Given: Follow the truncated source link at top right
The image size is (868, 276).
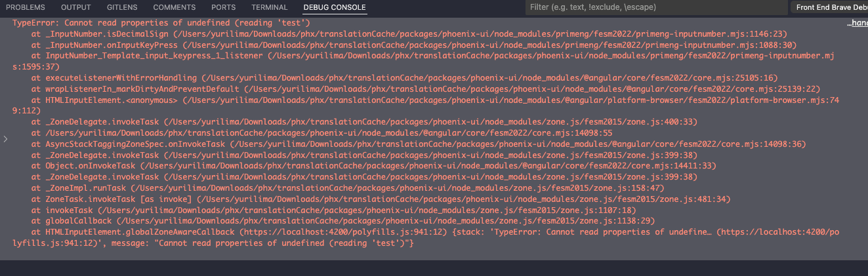Looking at the screenshot, I should tap(857, 22).
